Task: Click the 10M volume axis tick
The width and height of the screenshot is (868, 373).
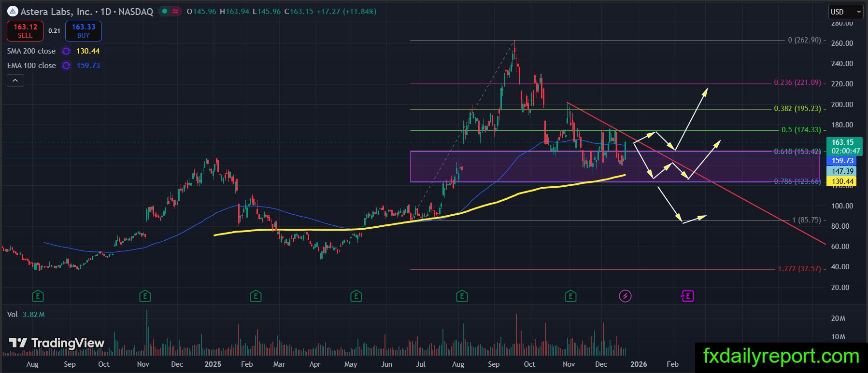Action: pos(838,337)
